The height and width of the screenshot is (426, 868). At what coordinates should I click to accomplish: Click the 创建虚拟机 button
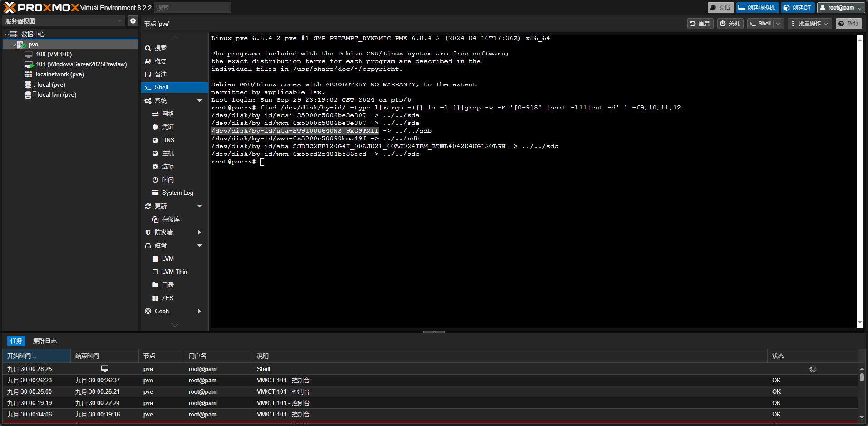pos(757,8)
